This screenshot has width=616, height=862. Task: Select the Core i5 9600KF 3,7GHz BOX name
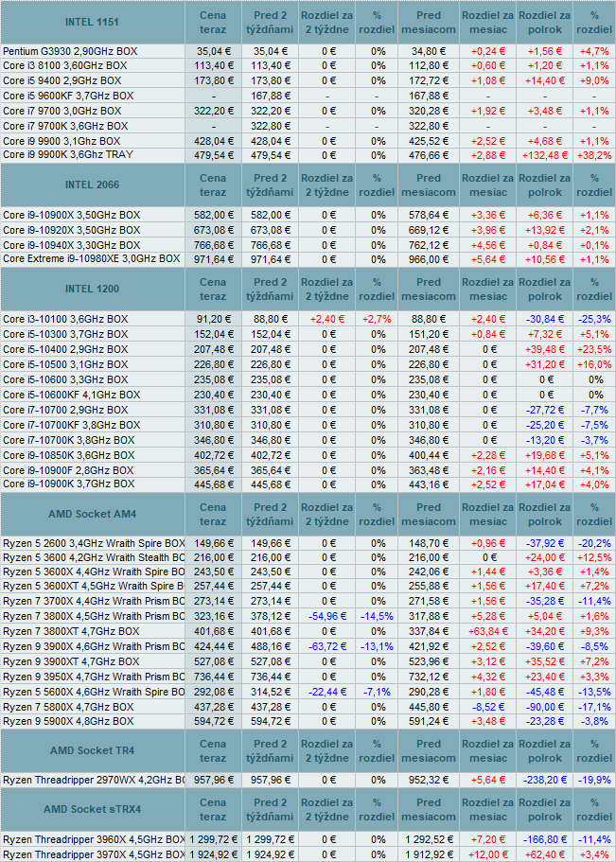click(x=68, y=96)
